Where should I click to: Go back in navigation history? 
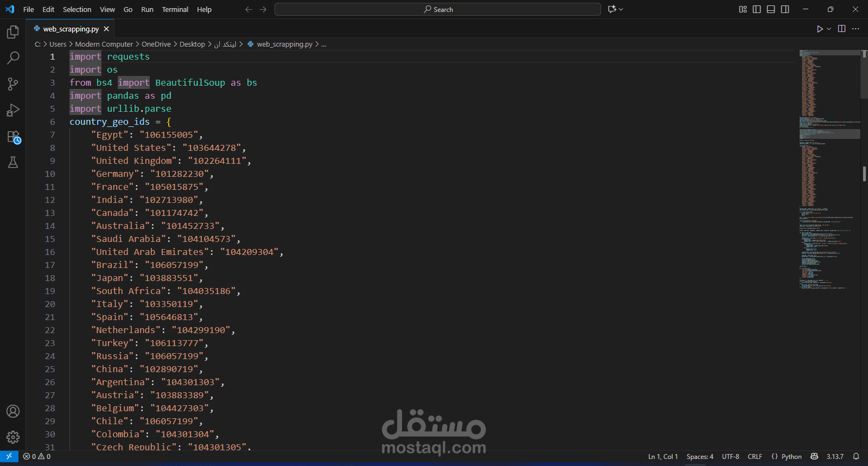[x=248, y=9]
